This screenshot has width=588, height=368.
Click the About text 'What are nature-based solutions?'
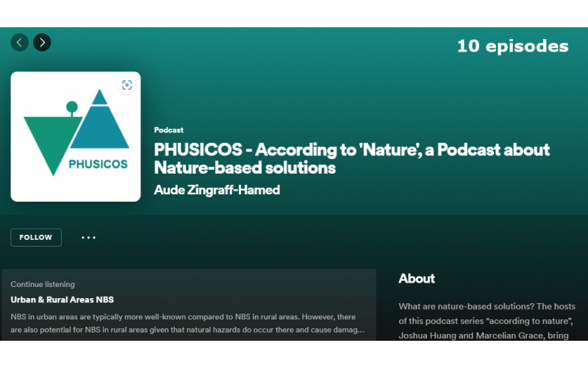click(467, 306)
